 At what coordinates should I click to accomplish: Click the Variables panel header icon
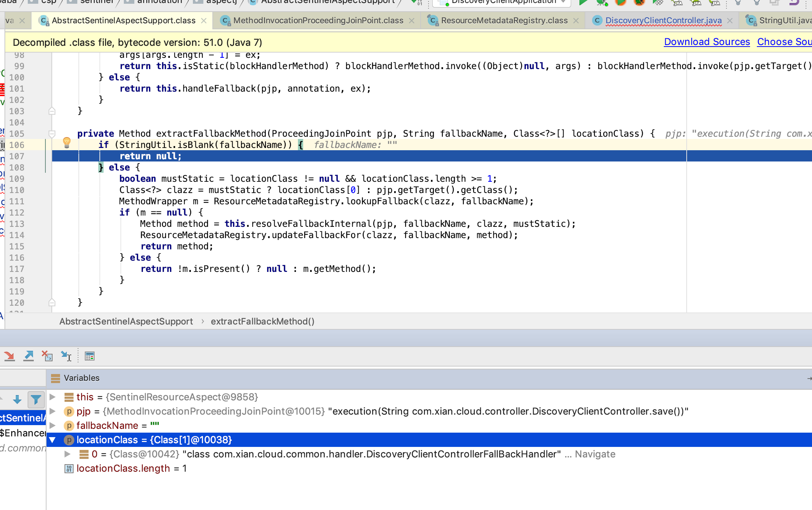pos(56,378)
